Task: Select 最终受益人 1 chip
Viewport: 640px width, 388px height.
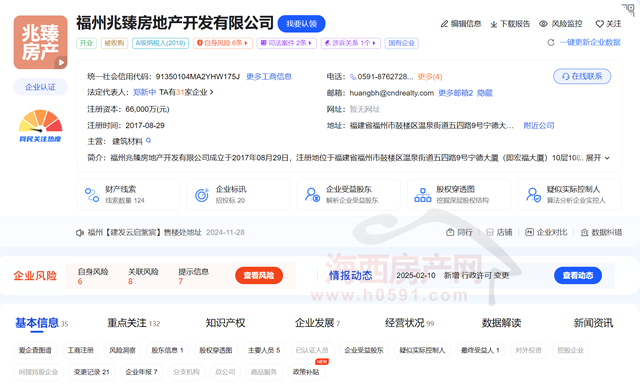Action: coord(480,350)
